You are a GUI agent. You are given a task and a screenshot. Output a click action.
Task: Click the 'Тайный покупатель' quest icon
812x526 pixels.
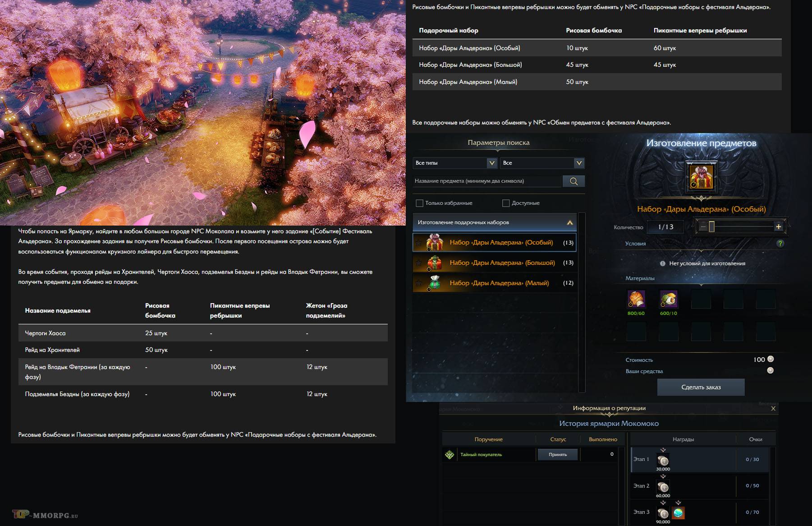tap(450, 455)
